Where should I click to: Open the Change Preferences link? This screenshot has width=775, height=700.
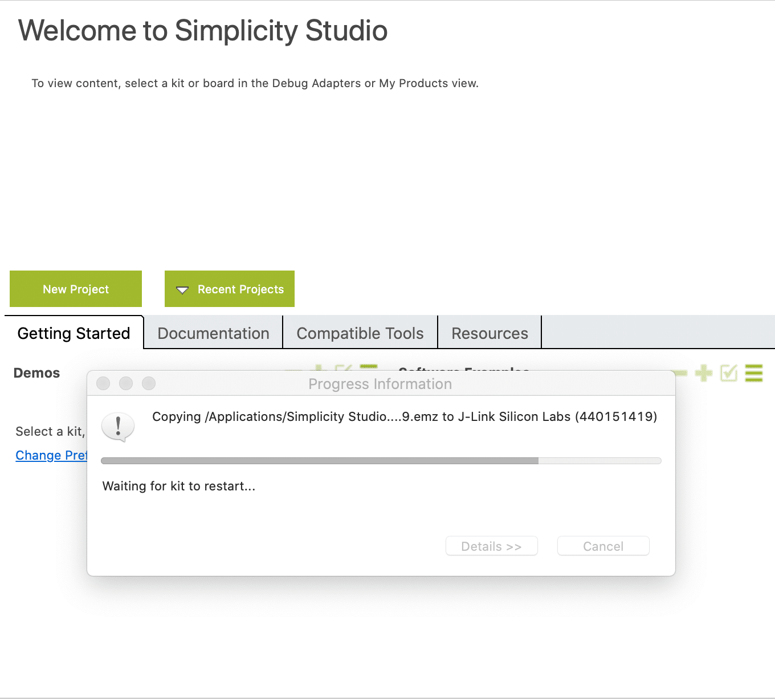coord(52,455)
